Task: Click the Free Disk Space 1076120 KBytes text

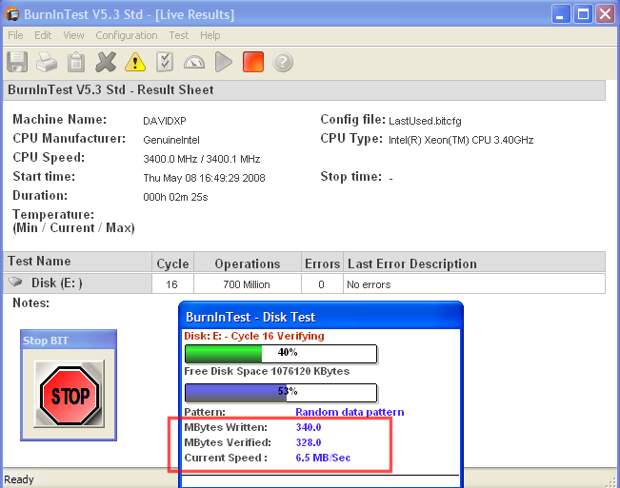Action: [267, 371]
